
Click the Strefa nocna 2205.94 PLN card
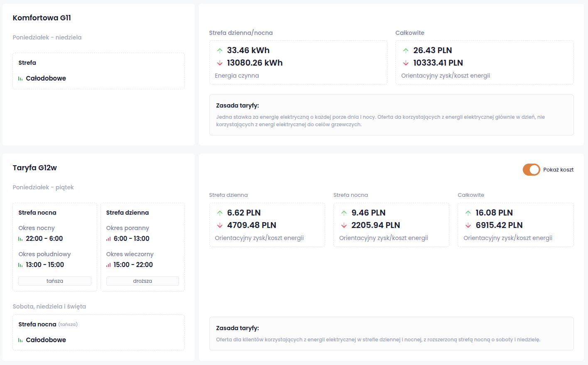391,225
